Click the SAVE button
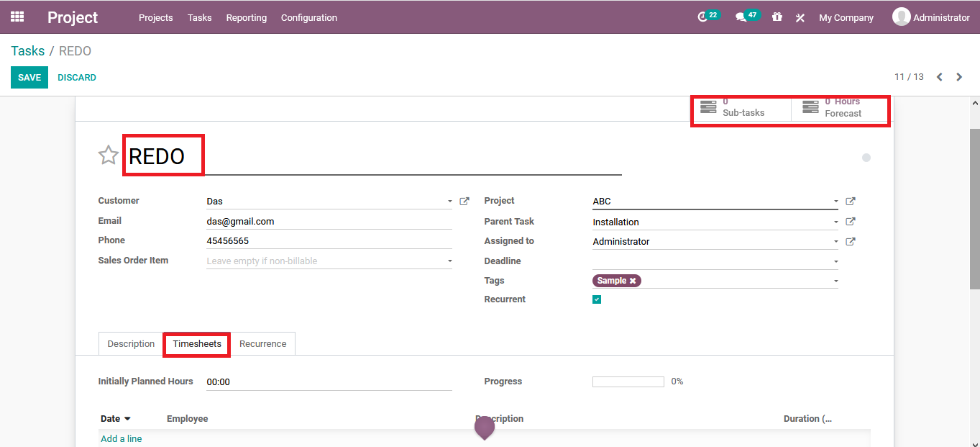 29,78
